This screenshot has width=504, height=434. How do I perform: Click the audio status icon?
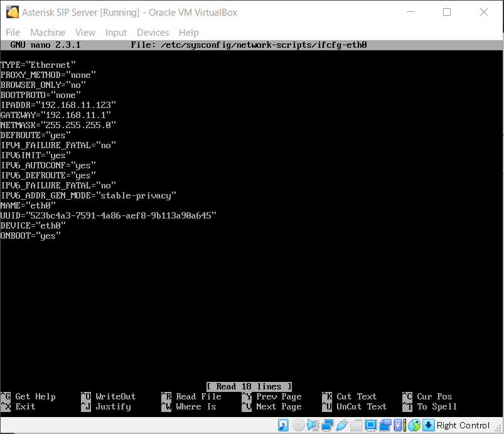point(313,425)
